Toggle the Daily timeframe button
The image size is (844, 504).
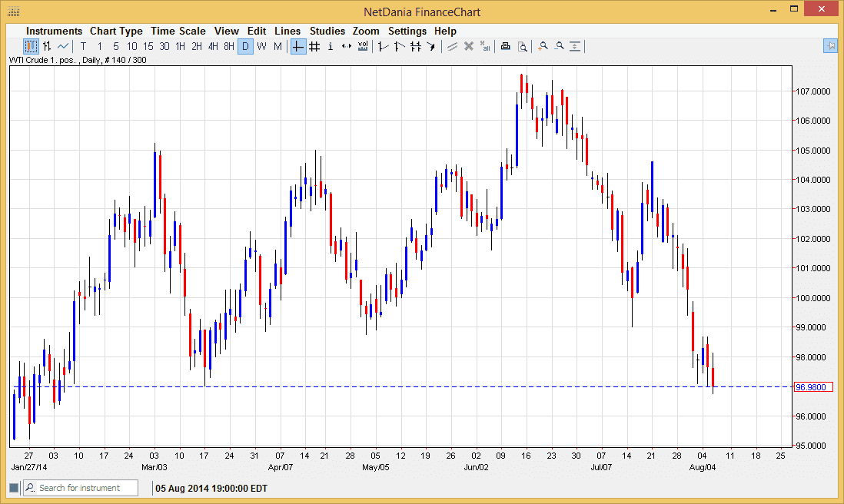[x=245, y=46]
